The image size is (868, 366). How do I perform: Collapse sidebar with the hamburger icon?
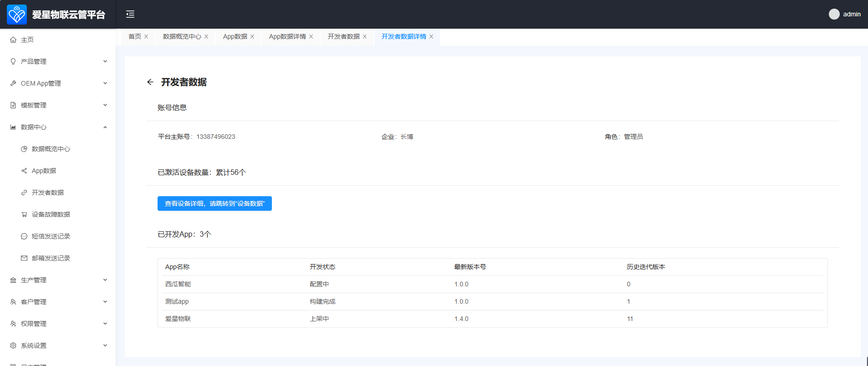point(130,14)
